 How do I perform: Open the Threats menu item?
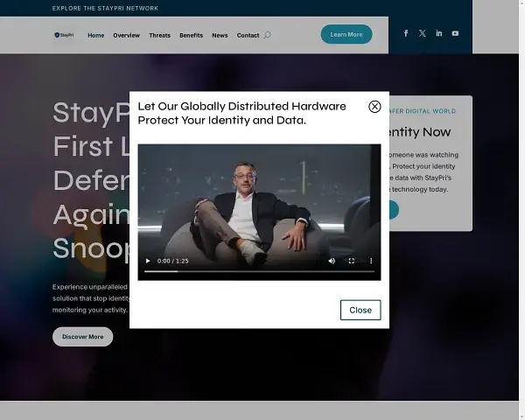click(160, 35)
